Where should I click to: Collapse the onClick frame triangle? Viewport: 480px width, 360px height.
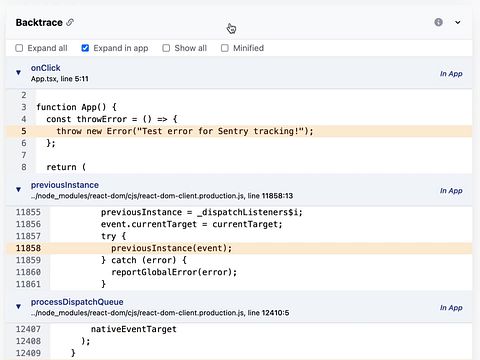click(x=18, y=72)
